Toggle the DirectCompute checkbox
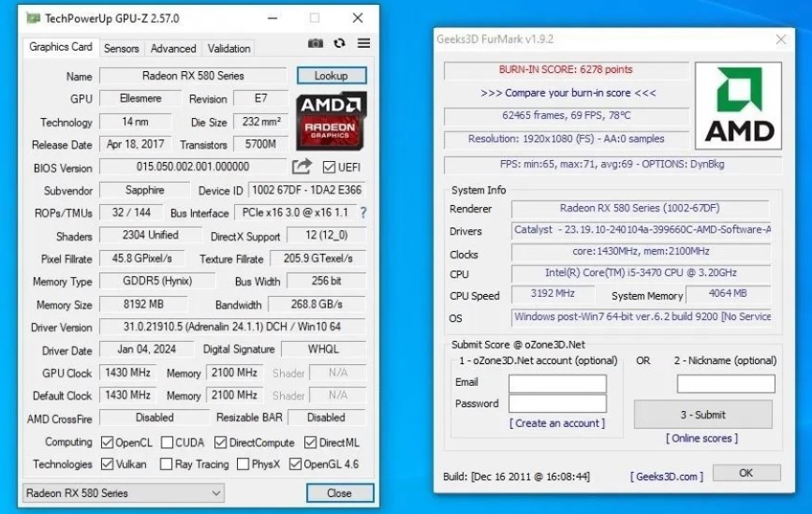This screenshot has height=514, width=812. point(221,443)
